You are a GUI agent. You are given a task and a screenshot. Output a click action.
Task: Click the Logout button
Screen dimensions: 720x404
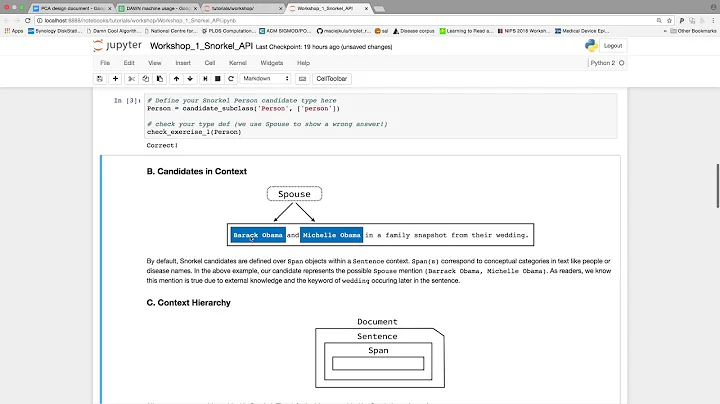tap(613, 46)
